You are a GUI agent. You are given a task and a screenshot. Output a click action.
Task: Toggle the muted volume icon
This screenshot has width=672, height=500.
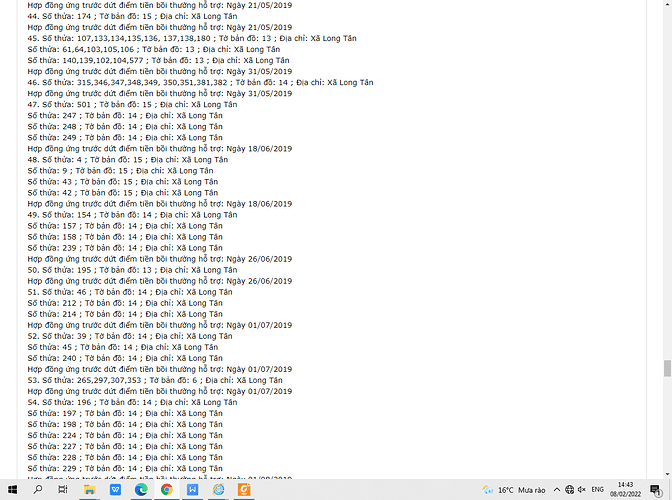point(582,490)
